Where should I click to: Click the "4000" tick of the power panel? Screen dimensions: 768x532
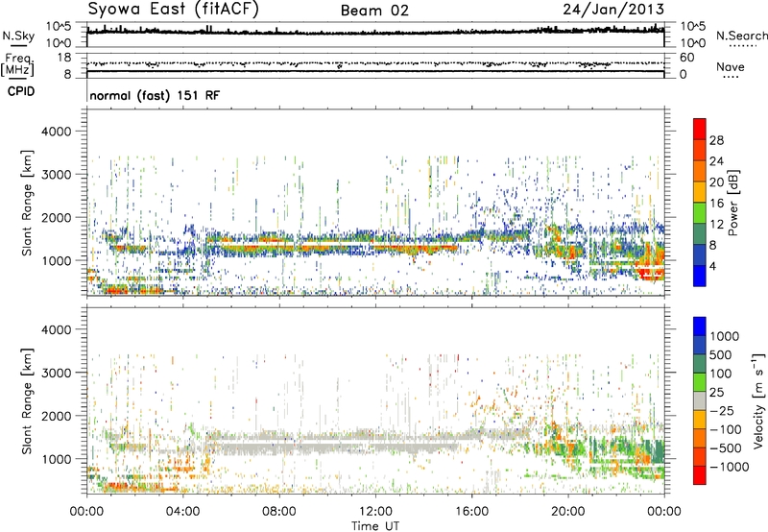pos(56,132)
